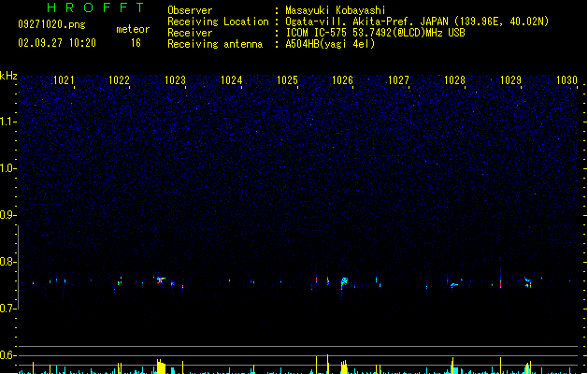Click the 1021 time axis label
The height and width of the screenshot is (374, 588).
coord(64,80)
